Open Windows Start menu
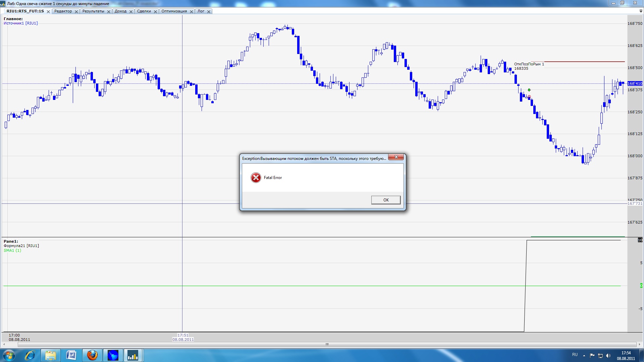 pyautogui.click(x=9, y=355)
